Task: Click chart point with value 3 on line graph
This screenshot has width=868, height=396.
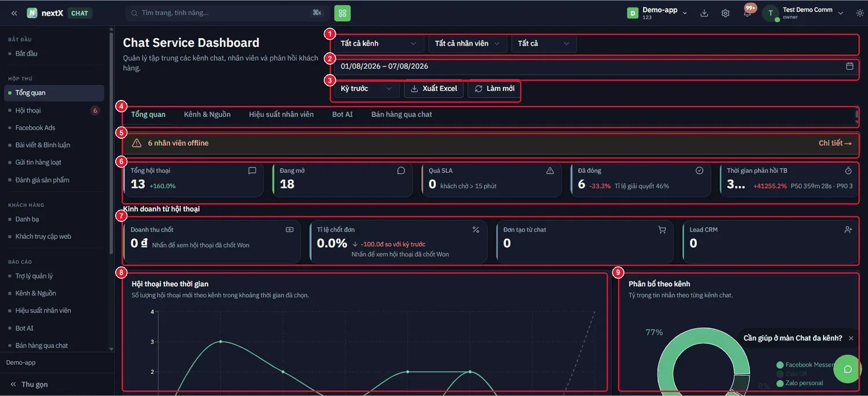Action: [220, 342]
